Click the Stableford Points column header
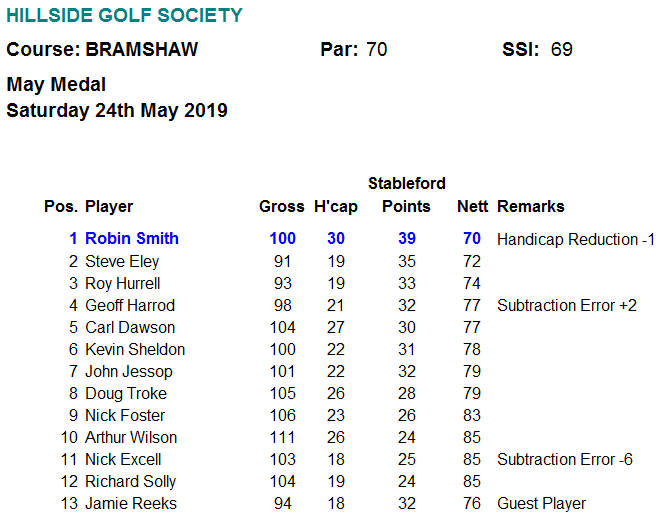The width and height of the screenshot is (658, 512). [406, 195]
